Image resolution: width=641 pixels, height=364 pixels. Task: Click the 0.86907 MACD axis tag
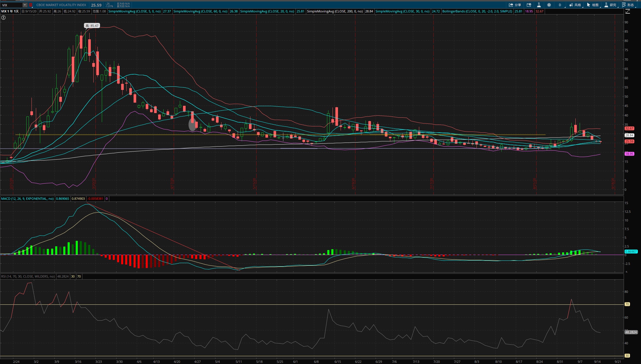click(x=631, y=252)
